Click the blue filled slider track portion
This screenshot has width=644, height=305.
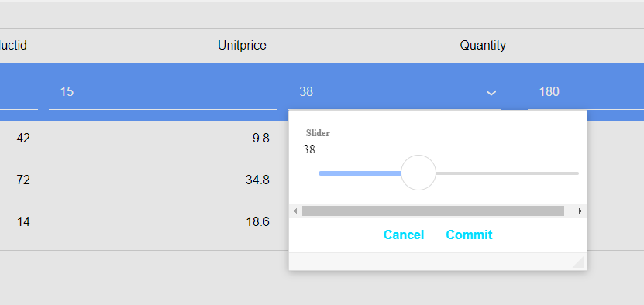pyautogui.click(x=360, y=173)
